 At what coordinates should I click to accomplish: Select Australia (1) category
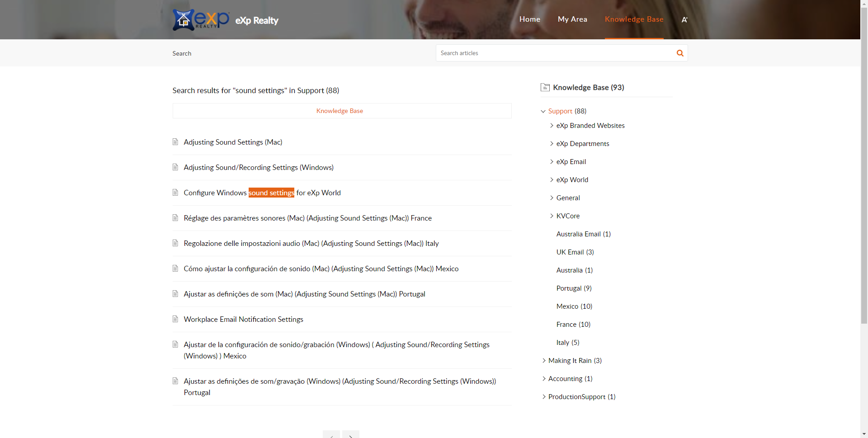(x=574, y=270)
